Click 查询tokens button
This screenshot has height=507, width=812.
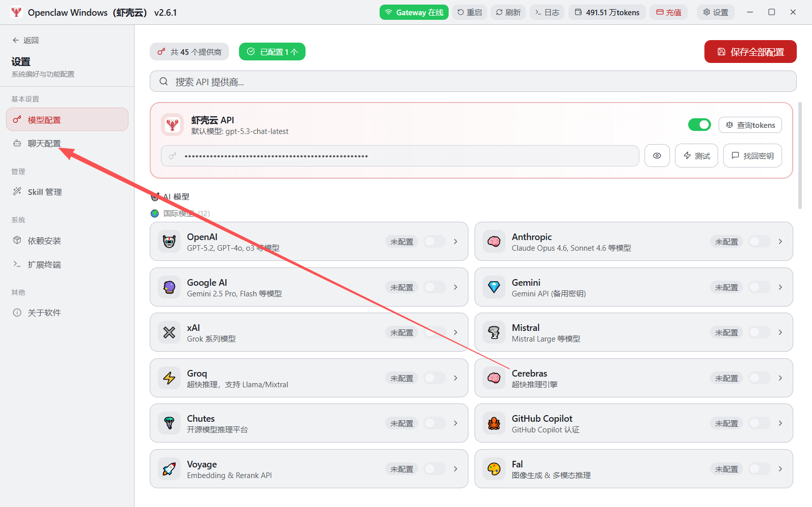click(x=750, y=125)
